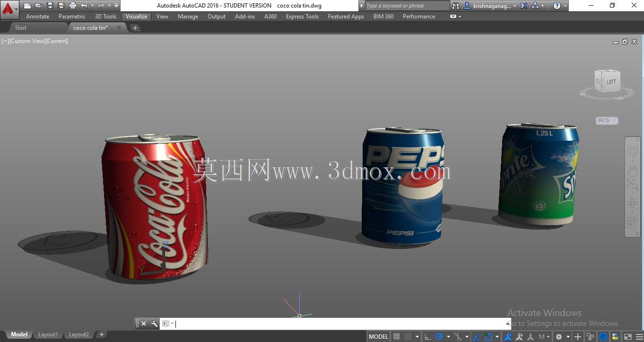Open the Layout2 tab
This screenshot has width=644, height=342.
(78, 334)
